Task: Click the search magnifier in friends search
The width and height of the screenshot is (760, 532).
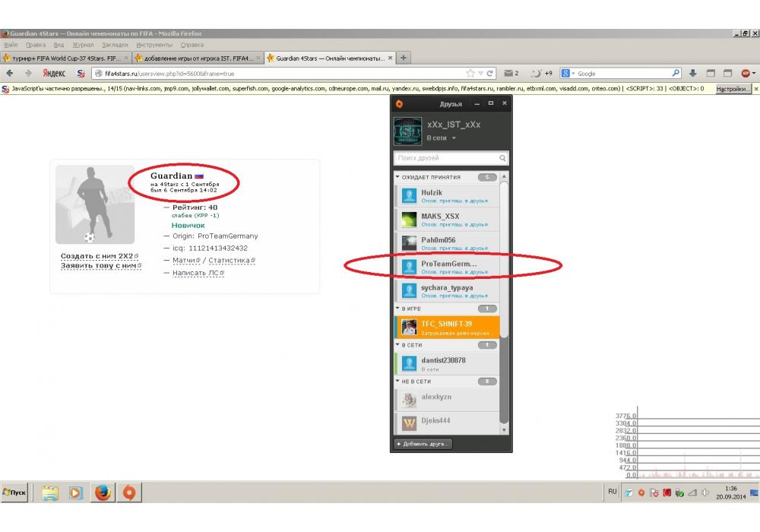Action: pos(502,158)
